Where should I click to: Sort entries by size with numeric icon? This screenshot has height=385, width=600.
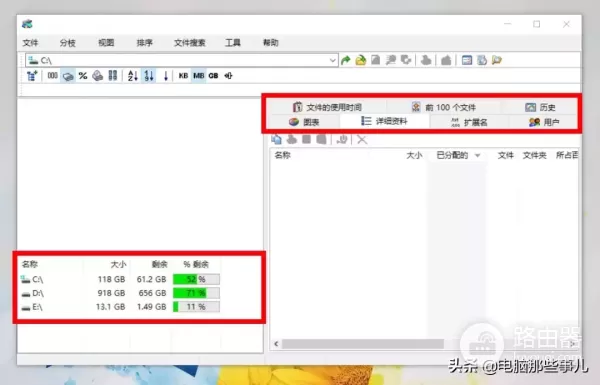tap(149, 76)
